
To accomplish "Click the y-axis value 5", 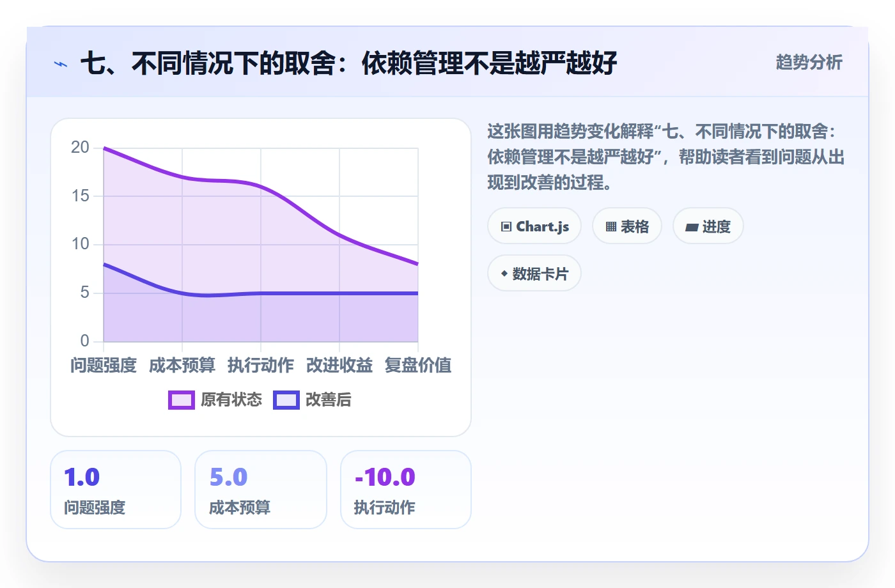I will 85,293.
